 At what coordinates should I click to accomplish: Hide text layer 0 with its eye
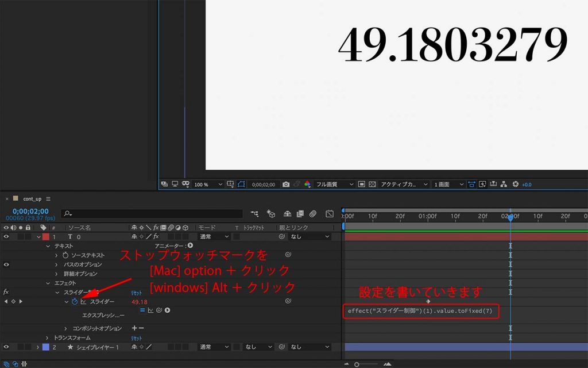pos(6,236)
